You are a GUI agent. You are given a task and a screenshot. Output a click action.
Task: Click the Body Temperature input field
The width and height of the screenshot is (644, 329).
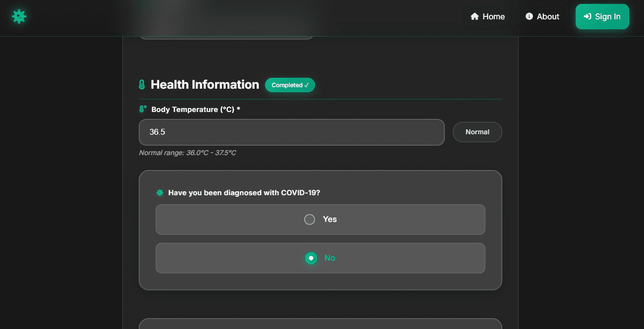click(x=291, y=132)
